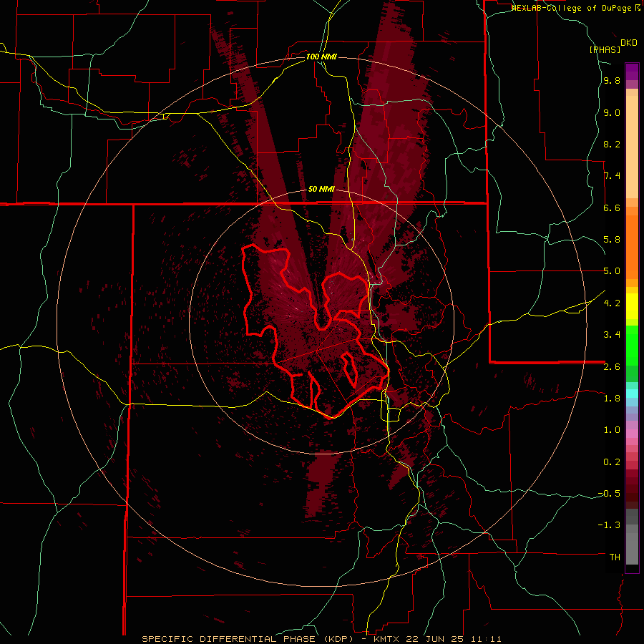Image resolution: width=644 pixels, height=644 pixels.
Task: Click the 2.6 scale value
Action: pyautogui.click(x=612, y=367)
